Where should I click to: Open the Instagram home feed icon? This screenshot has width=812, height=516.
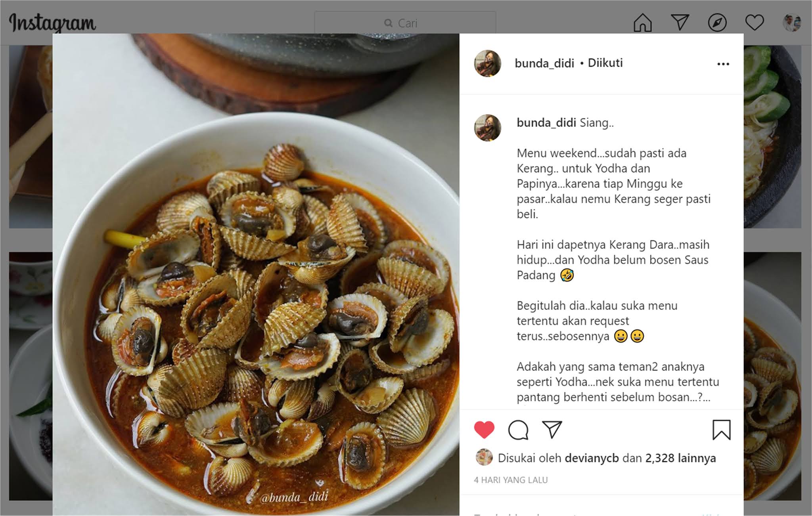[x=642, y=22]
